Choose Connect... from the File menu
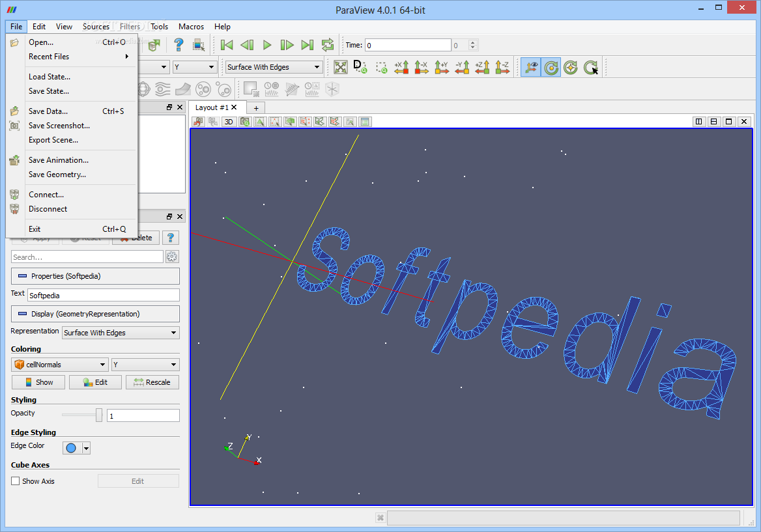Screen dimensions: 761x532 [x=72, y=195]
